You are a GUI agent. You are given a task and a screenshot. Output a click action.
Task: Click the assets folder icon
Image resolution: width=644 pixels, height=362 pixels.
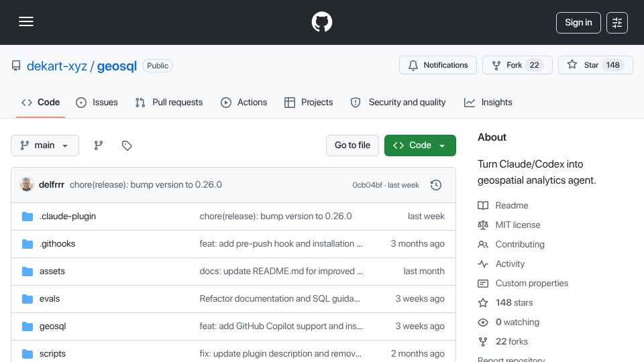click(x=28, y=271)
